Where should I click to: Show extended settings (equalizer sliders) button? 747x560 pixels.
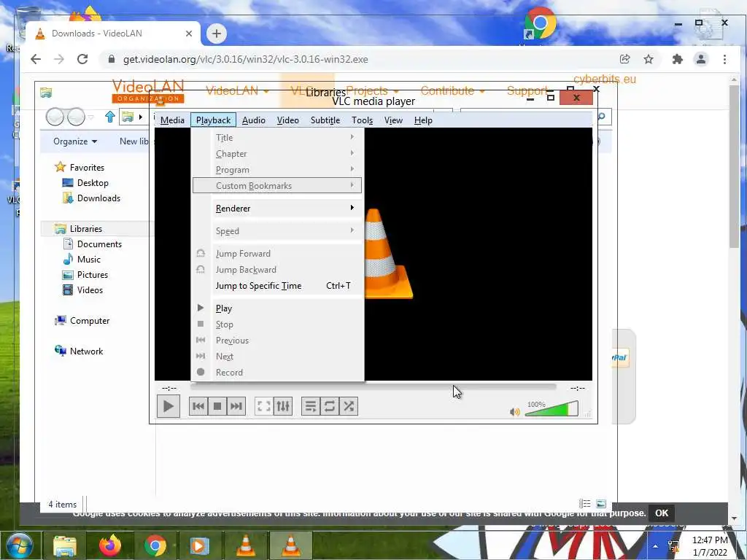click(x=283, y=406)
